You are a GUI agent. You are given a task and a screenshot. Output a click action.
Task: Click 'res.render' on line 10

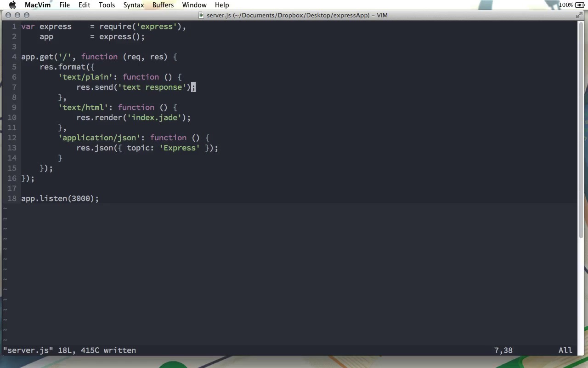point(99,118)
